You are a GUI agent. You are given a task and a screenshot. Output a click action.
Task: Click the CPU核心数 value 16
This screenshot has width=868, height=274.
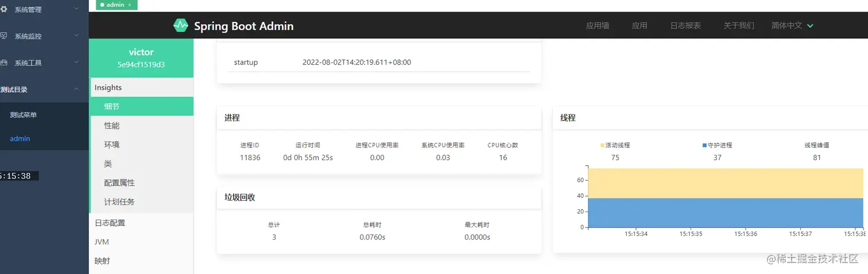point(503,157)
